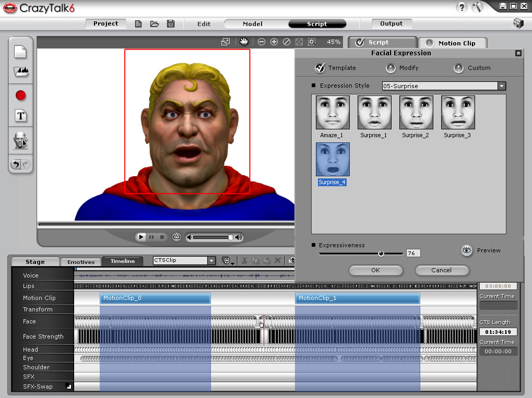Open the CTSClip dropdown list
532x398 pixels.
point(211,260)
